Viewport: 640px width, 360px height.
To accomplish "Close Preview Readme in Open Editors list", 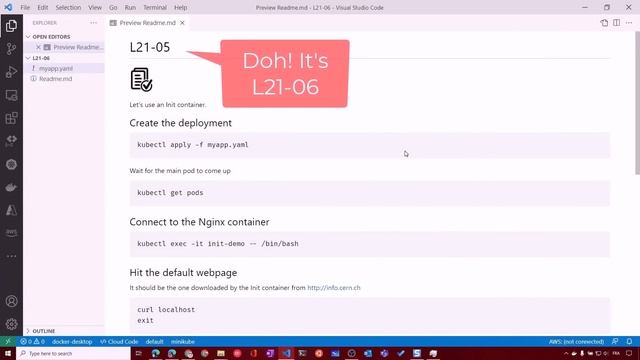I will pos(38,47).
